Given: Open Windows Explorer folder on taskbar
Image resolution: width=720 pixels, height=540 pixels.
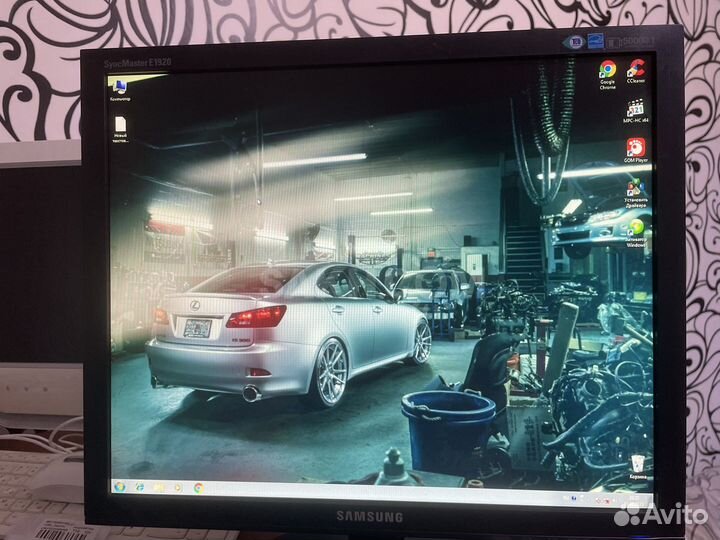Looking at the screenshot, I should 159,487.
